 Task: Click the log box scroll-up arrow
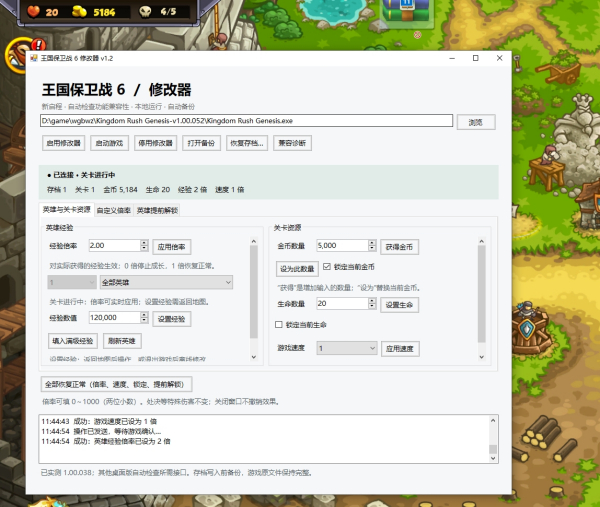tap(493, 421)
